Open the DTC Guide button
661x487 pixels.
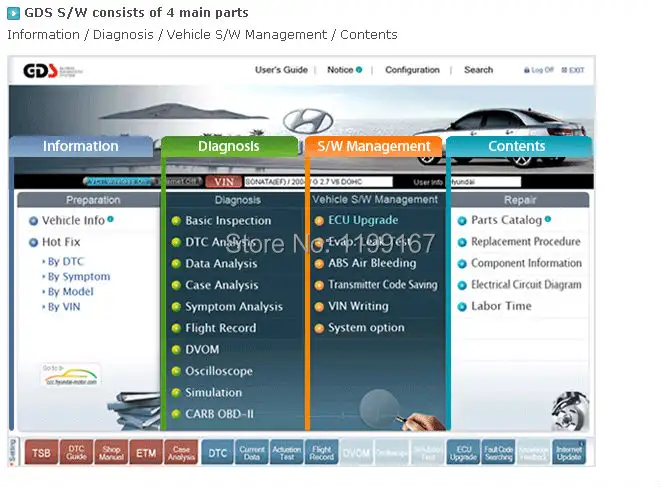pos(76,453)
